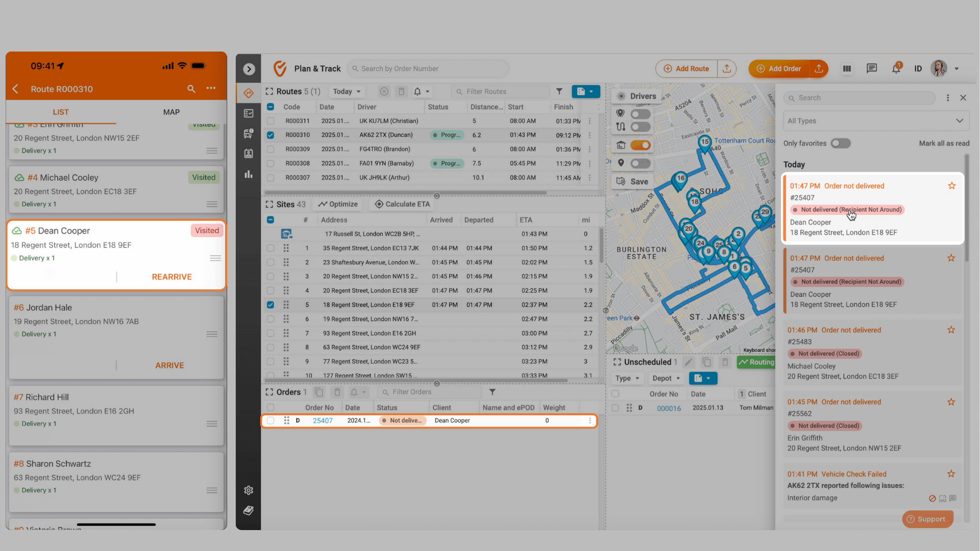Click the filter routes icon

point(560,91)
